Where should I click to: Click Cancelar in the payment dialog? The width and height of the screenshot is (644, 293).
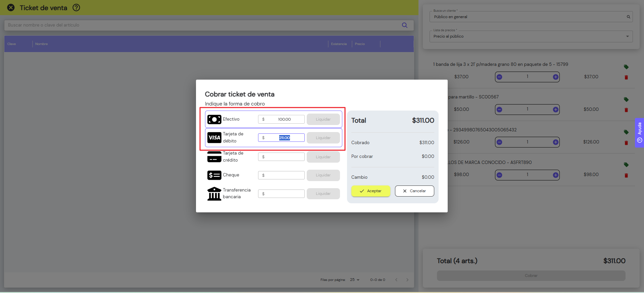tap(414, 191)
